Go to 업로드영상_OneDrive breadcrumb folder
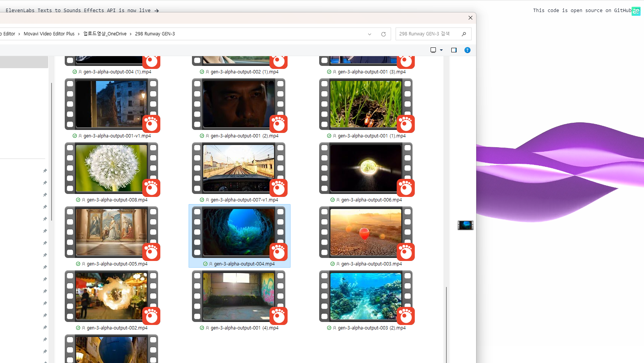The width and height of the screenshot is (644, 363). (x=105, y=34)
